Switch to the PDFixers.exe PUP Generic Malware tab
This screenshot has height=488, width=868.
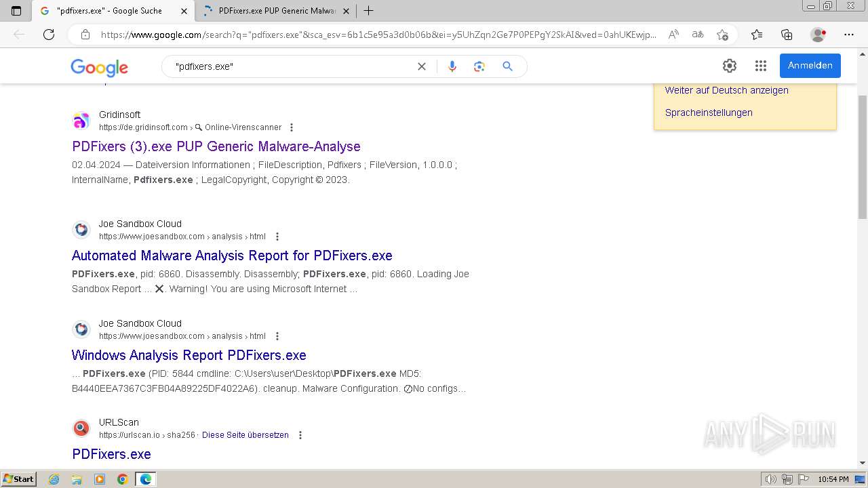pyautogui.click(x=277, y=11)
